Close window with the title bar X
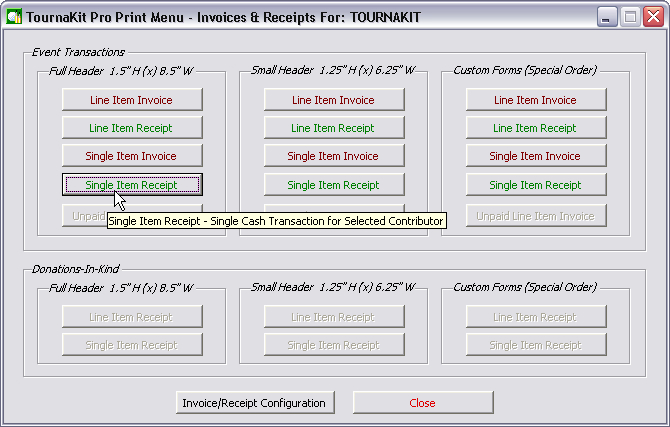The image size is (670, 427). 653,17
